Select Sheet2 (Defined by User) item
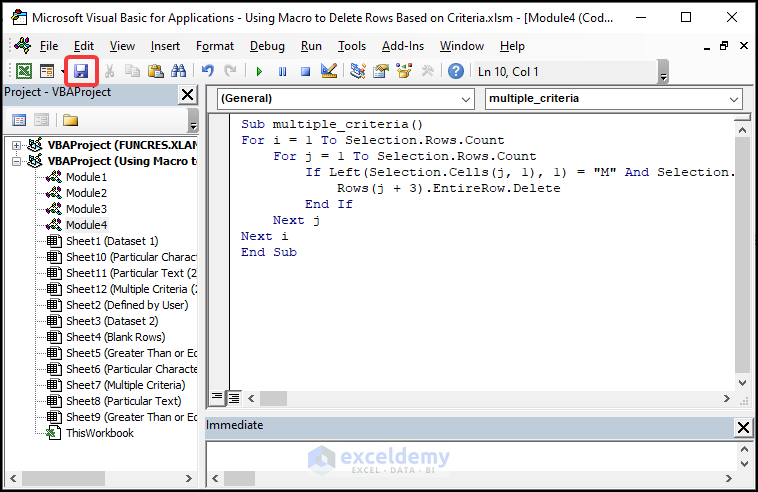Screen dimensions: 758x492 pyautogui.click(x=127, y=305)
